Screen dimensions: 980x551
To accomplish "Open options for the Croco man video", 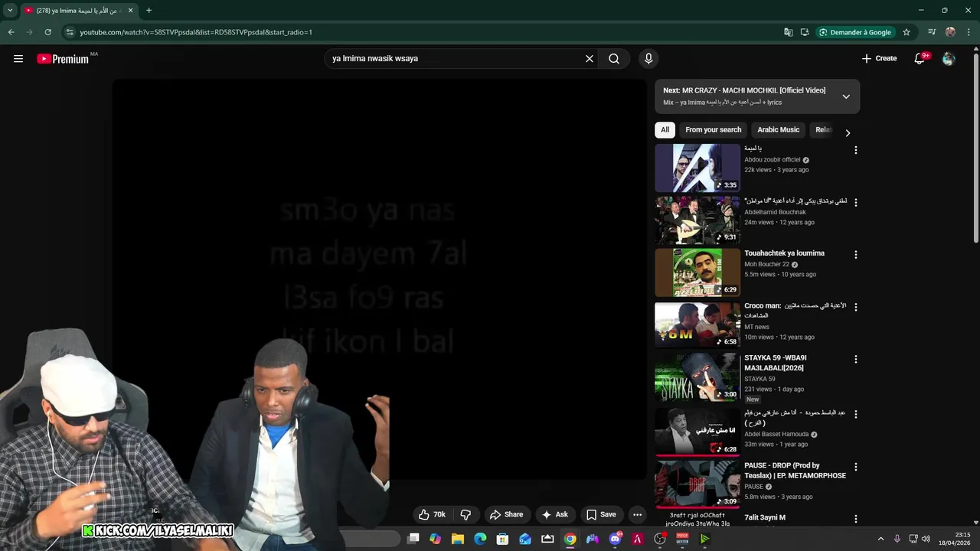I will [856, 307].
